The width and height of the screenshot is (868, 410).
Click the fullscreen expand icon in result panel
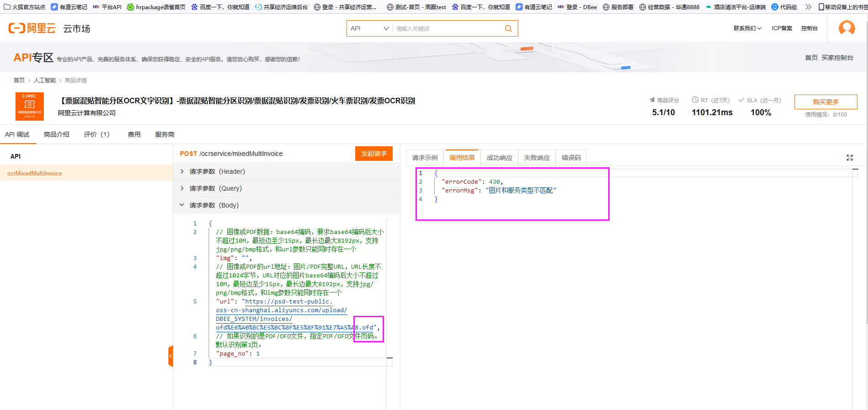click(x=850, y=158)
